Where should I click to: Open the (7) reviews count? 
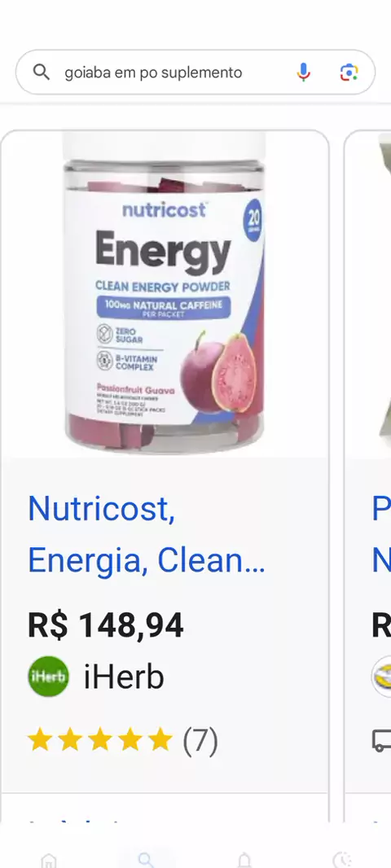click(x=200, y=741)
